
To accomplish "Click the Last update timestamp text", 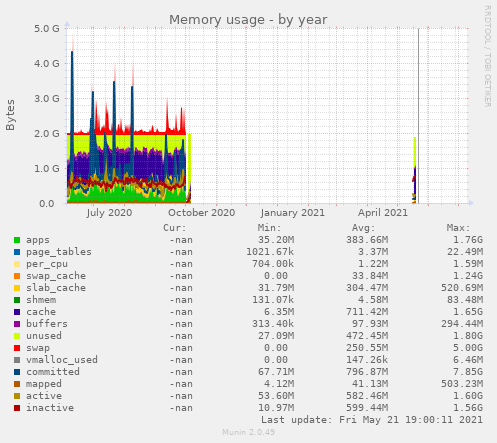I will point(372,420).
